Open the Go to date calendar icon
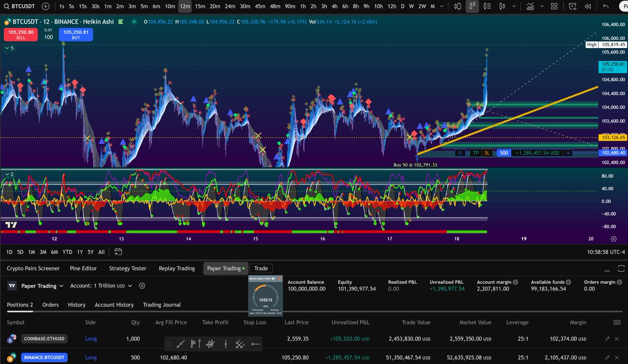 (118, 252)
